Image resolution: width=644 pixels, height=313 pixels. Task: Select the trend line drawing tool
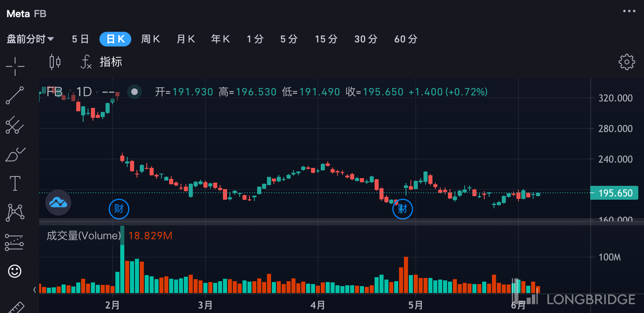[x=15, y=95]
